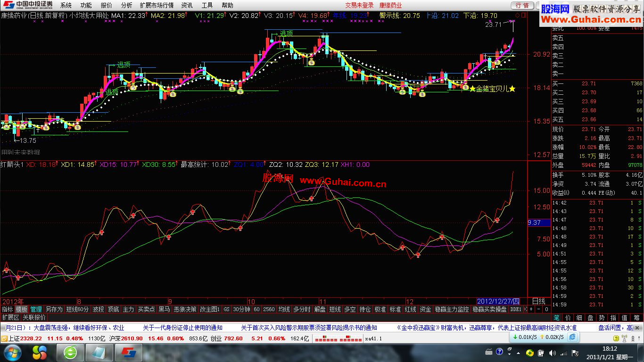Switch to the GS indicator tab
This screenshot has width=644, height=362.
click(x=226, y=309)
